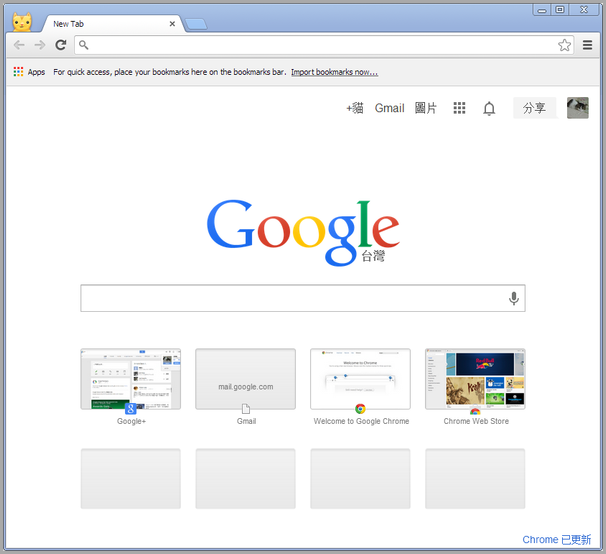Click the Chrome 已更新 link

click(x=557, y=539)
